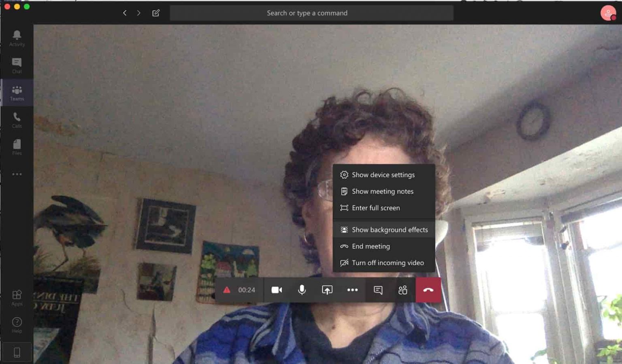622x364 pixels.
Task: Start a new chat from the top bar
Action: point(156,13)
